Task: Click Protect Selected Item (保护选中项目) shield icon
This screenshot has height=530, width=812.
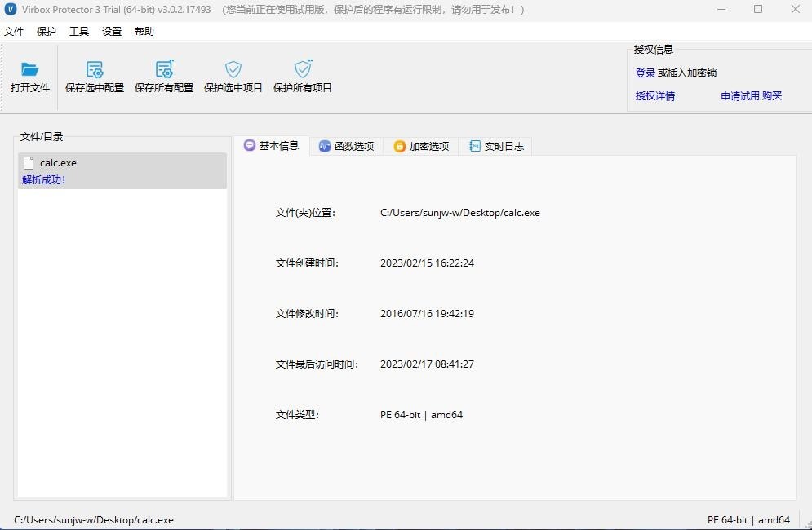Action: pos(233,69)
